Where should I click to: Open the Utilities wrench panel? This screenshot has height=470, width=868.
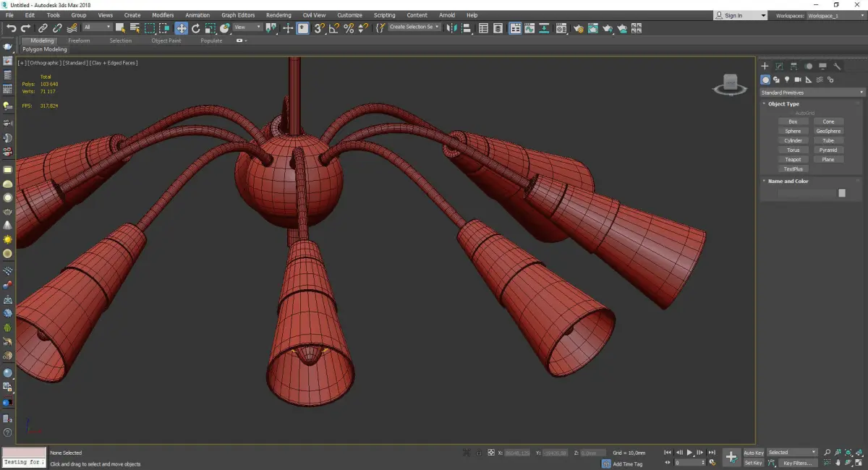point(837,67)
